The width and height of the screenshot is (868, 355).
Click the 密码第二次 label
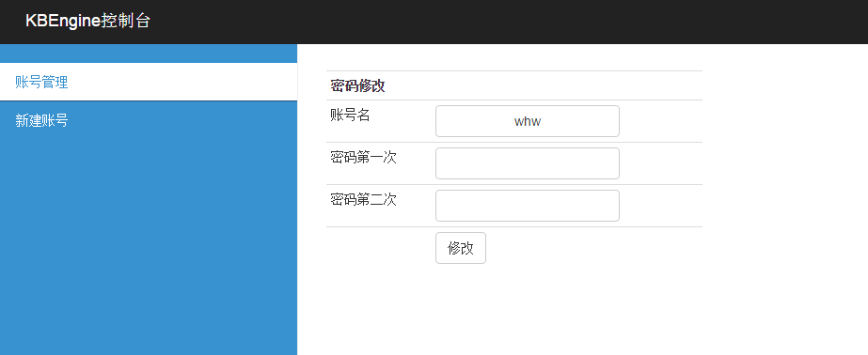[363, 200]
